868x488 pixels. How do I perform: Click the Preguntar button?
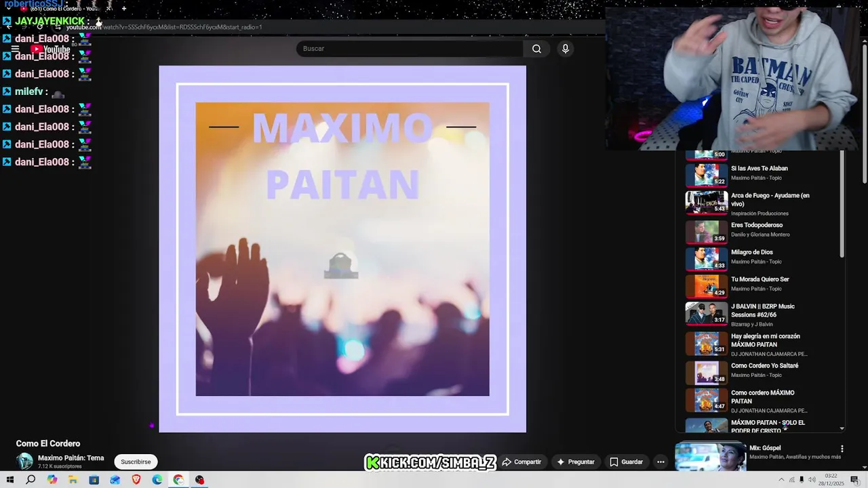[575, 462]
